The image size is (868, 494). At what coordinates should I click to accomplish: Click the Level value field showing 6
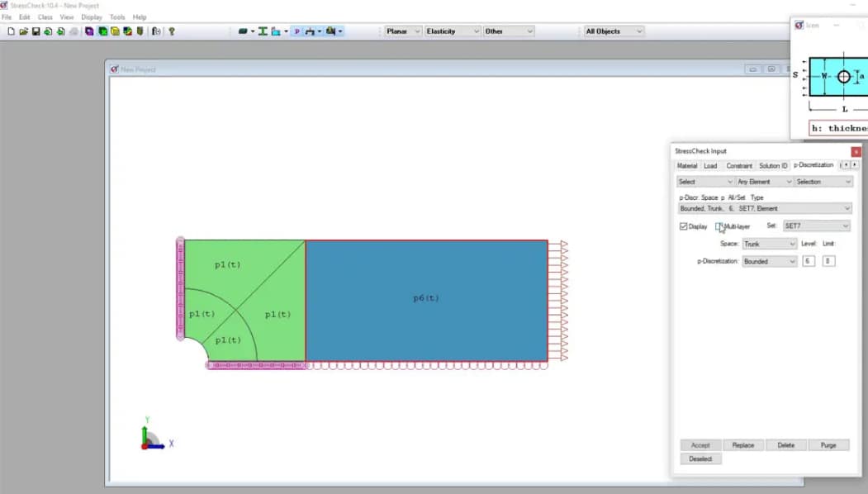click(x=809, y=260)
